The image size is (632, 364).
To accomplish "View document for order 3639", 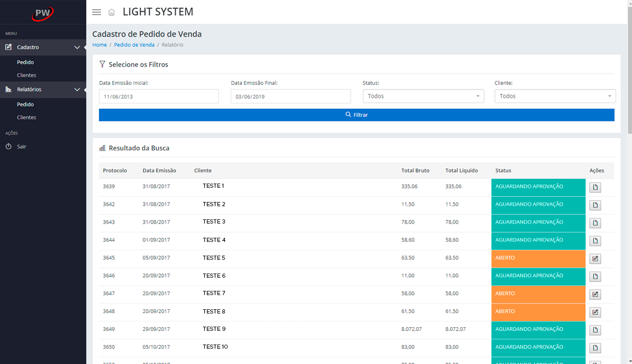I will (595, 188).
